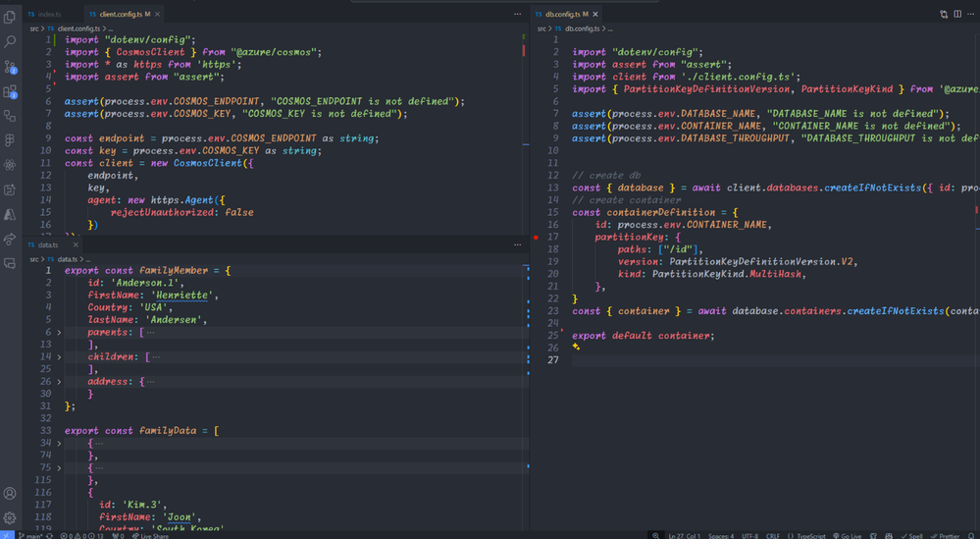Viewport: 980px width, 539px height.
Task: Click UTF-8 encoding in status bar
Action: tap(750, 536)
